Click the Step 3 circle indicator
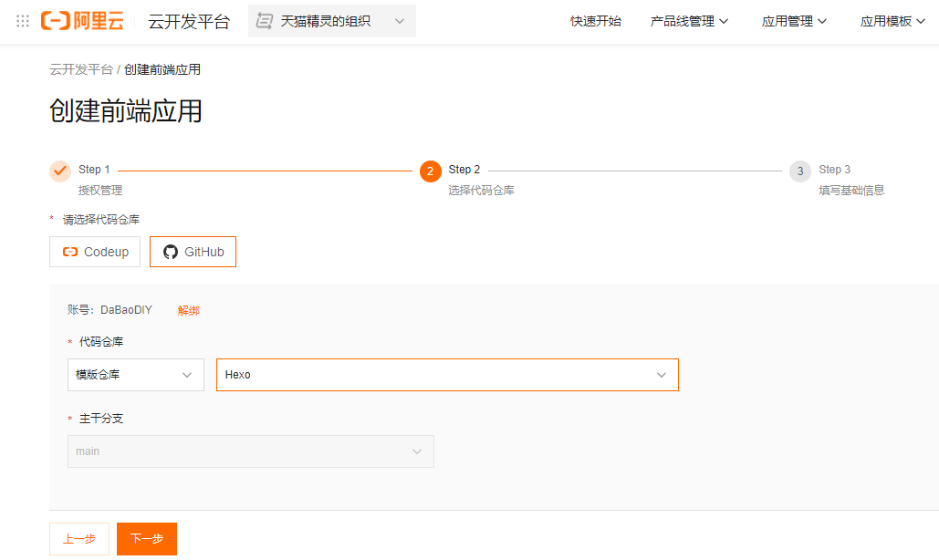Image resolution: width=939 pixels, height=560 pixels. tap(800, 171)
